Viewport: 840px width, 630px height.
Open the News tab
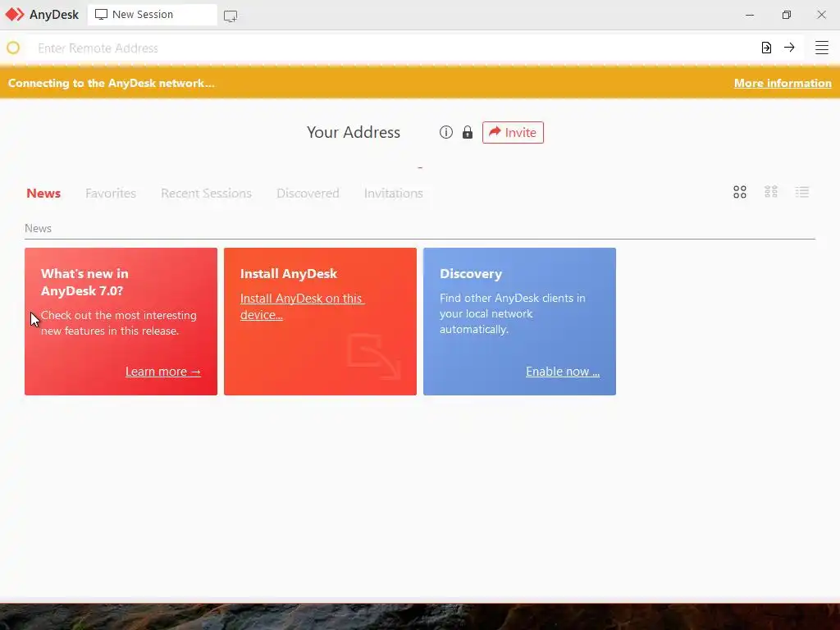pos(43,194)
